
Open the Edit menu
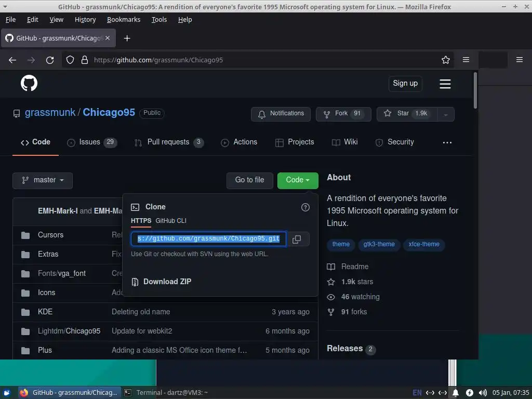[33, 20]
